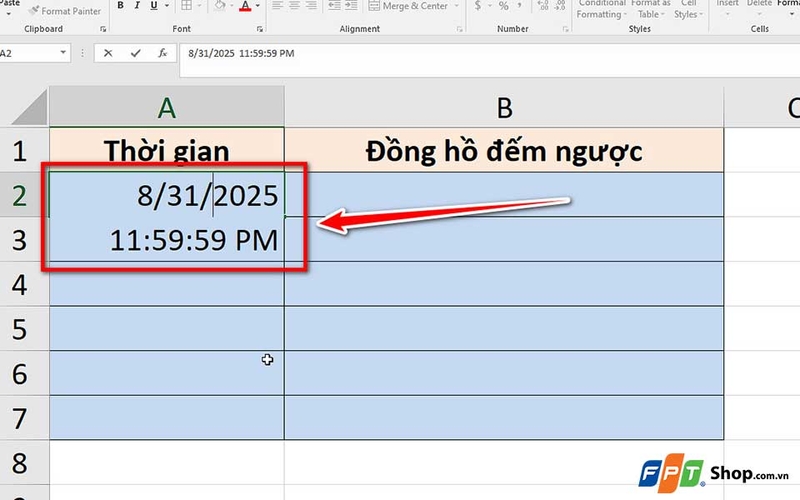Apply Comma Style
The width and height of the screenshot is (800, 500).
click(x=519, y=6)
